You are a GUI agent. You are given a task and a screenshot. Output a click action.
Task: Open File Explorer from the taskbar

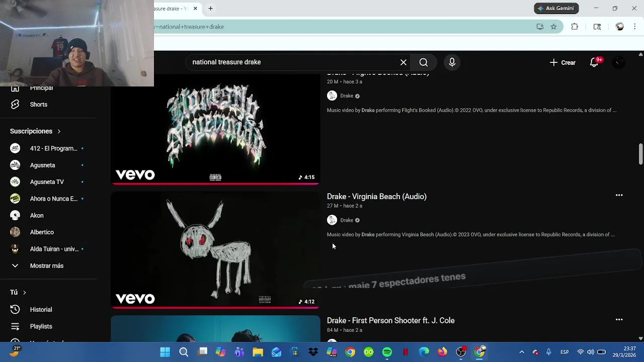(258, 352)
